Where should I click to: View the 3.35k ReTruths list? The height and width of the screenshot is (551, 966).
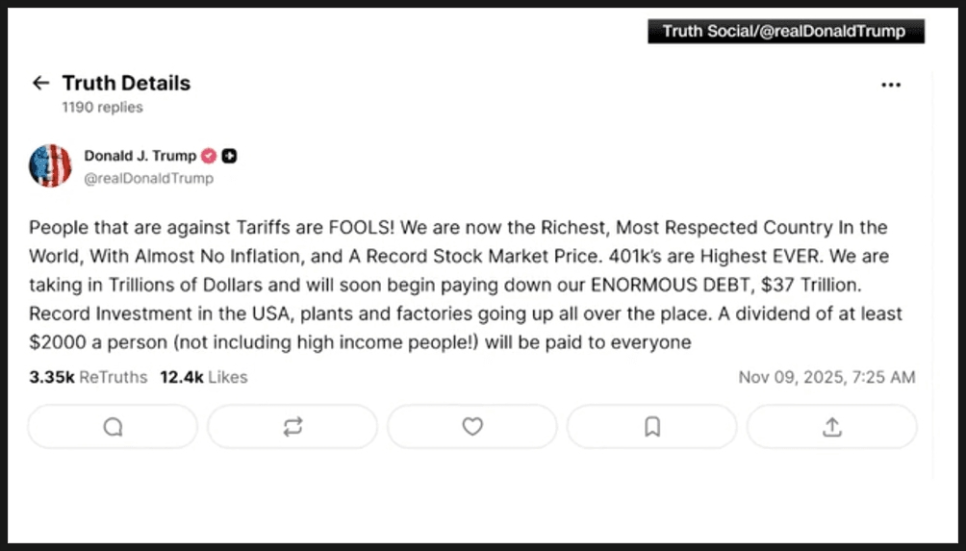[88, 377]
